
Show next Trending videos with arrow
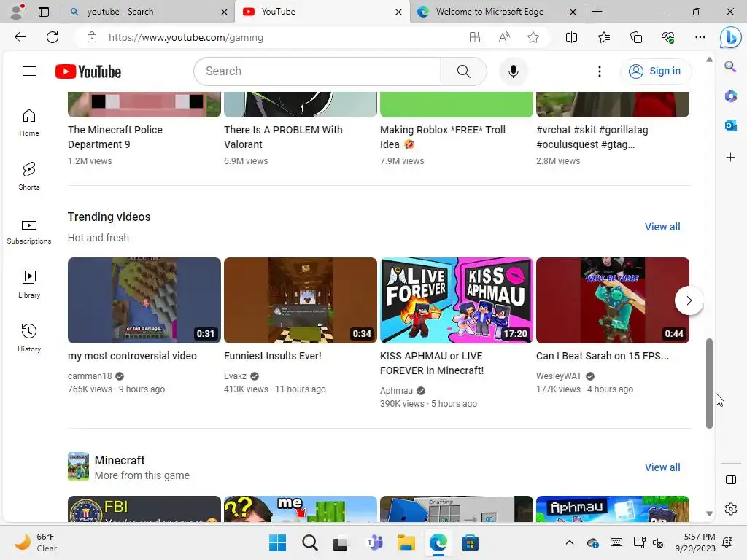(689, 300)
